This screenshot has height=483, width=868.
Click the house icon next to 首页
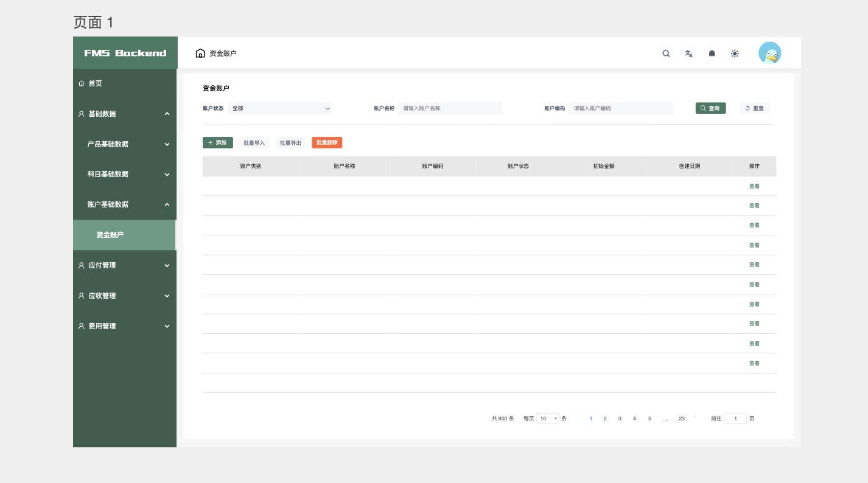point(82,83)
